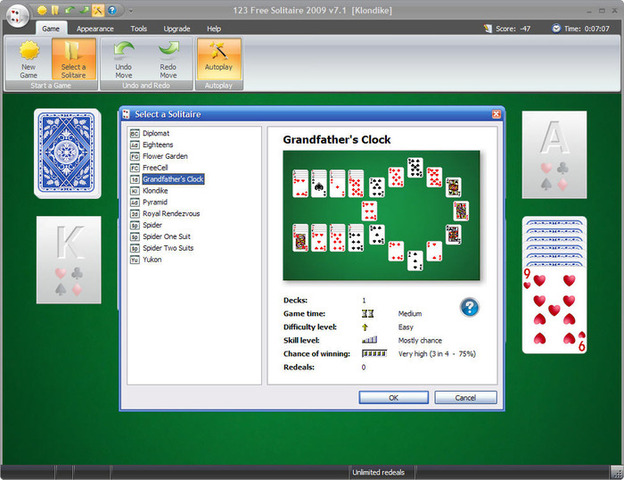Select Flower Garden in the list

[165, 156]
